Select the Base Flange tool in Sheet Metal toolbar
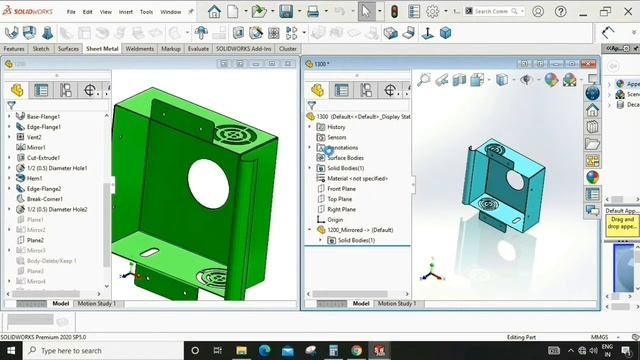This screenshot has height=360, width=640. tap(11, 33)
